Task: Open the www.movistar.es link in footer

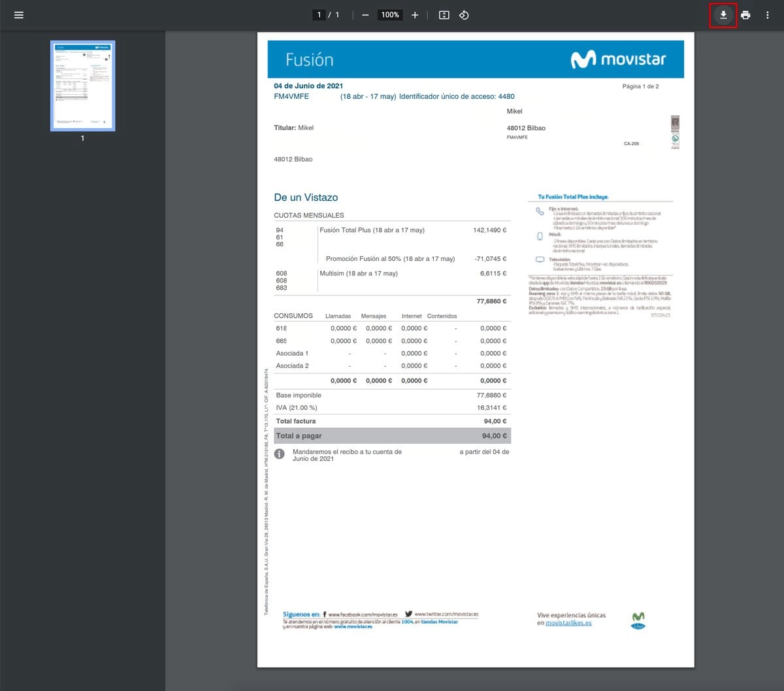Action: [x=353, y=627]
